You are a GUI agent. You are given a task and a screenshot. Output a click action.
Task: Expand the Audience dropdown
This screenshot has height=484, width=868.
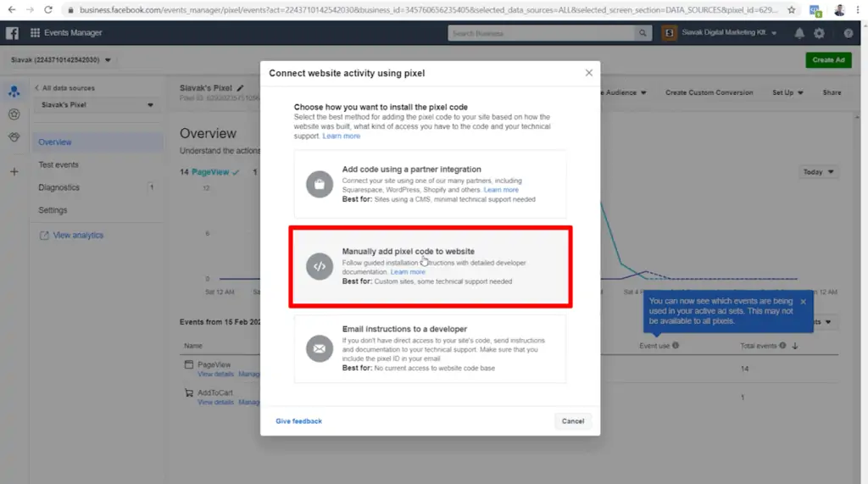point(625,92)
